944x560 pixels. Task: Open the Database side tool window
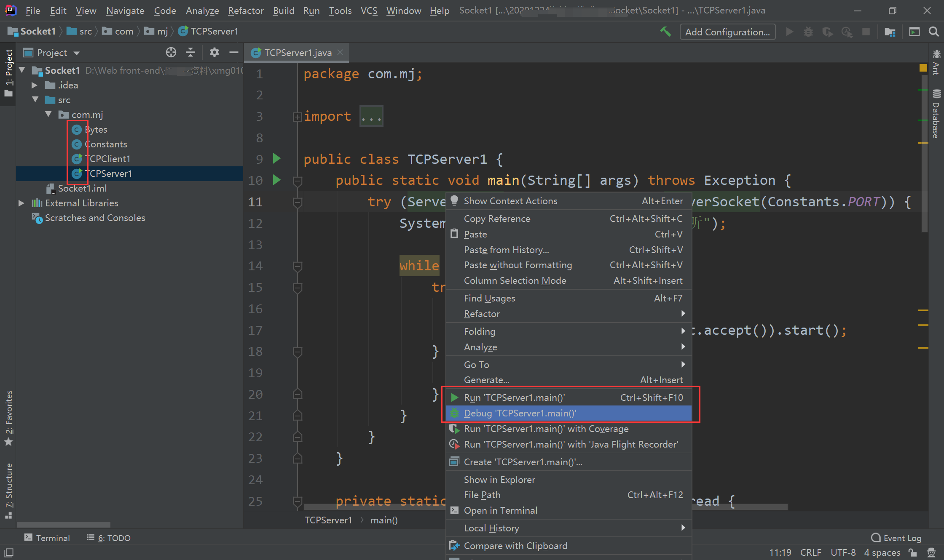936,115
